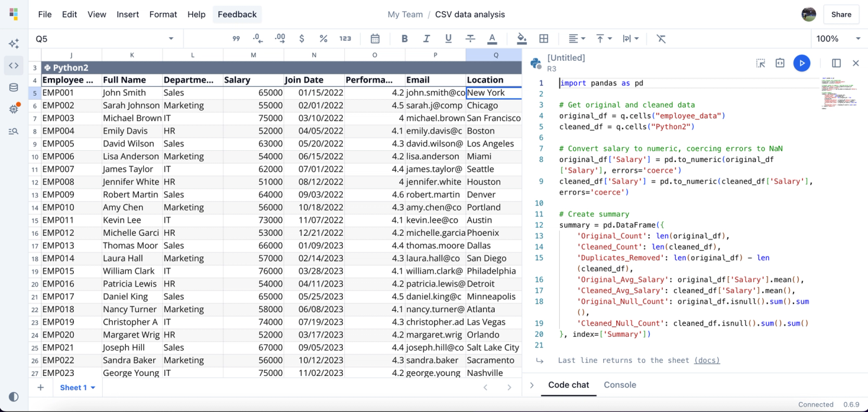868x412 pixels.
Task: Open the Sheet 1 dropdown menu
Action: 77,387
